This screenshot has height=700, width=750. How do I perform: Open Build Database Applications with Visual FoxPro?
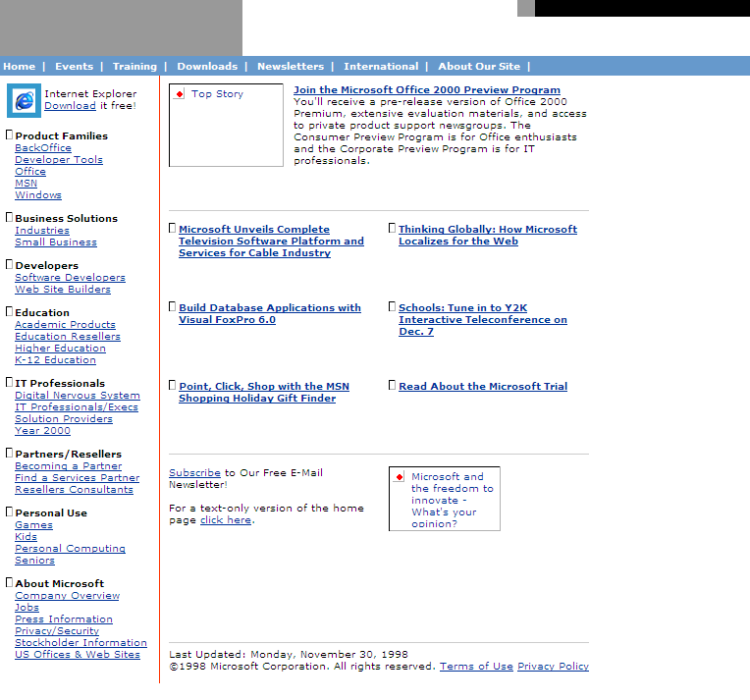[x=270, y=314]
